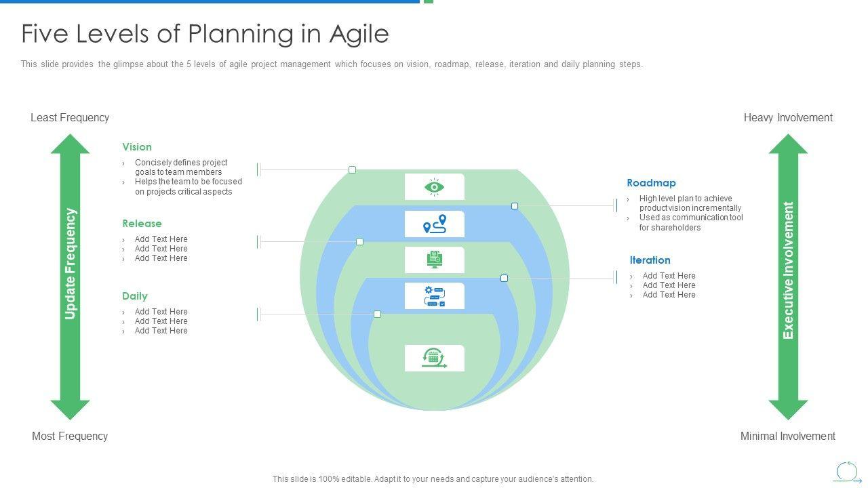The width and height of the screenshot is (868, 488).
Task: Click the Release monitor icon
Action: [x=435, y=260]
